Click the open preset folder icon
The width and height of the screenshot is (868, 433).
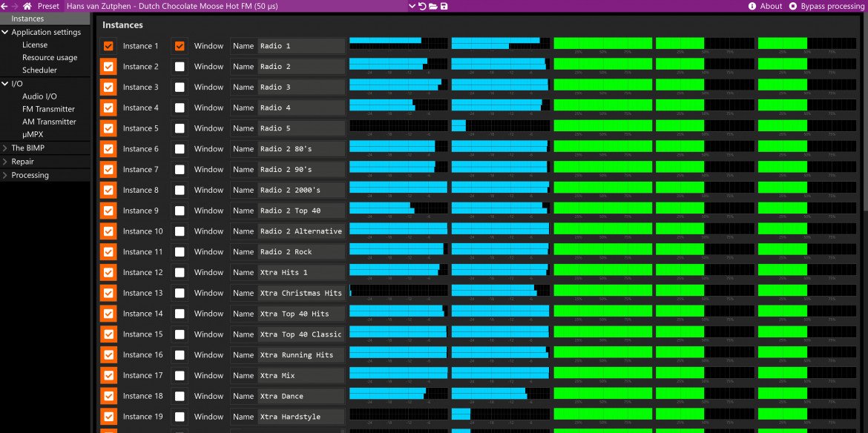click(433, 6)
